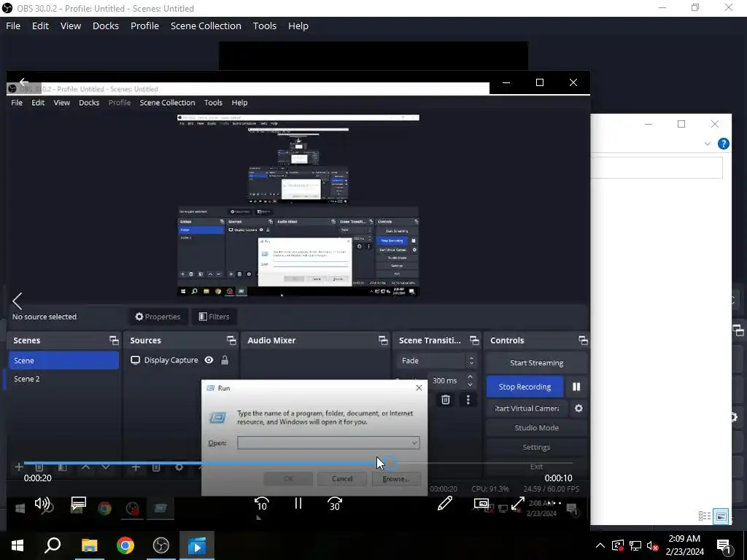Show the previous item with the left chevron in the player

point(18,301)
